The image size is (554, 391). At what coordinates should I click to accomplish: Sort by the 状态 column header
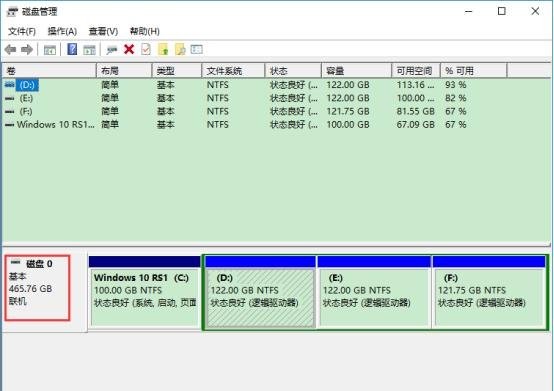click(293, 71)
